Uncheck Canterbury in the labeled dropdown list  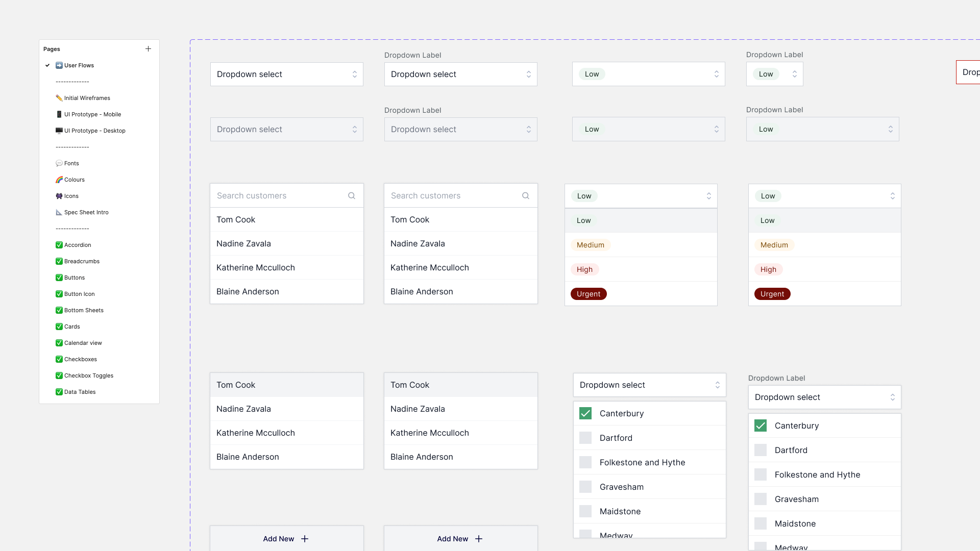point(761,425)
